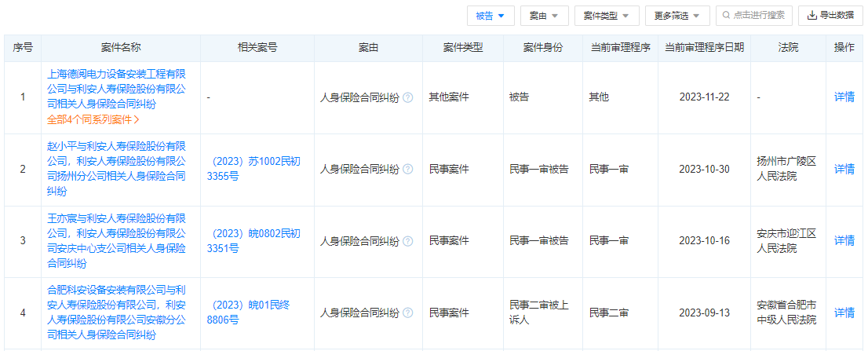Viewport: 868px width, 351px height.
Task: Open 详情 for row 4 dated 2023-09-13
Action: 844,313
